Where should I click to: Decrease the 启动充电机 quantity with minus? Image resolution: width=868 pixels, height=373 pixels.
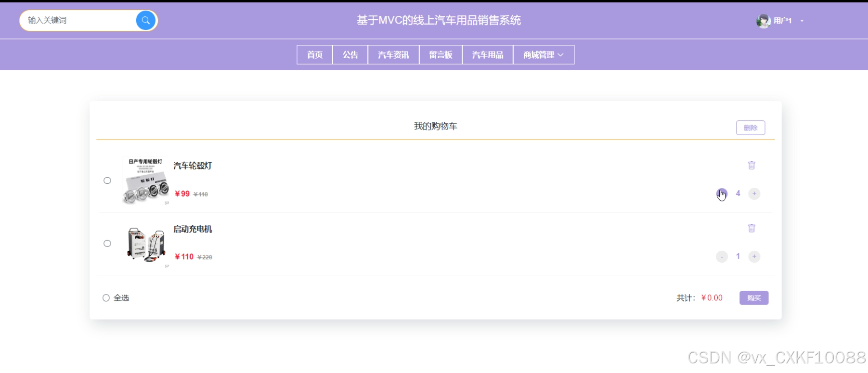coord(722,257)
